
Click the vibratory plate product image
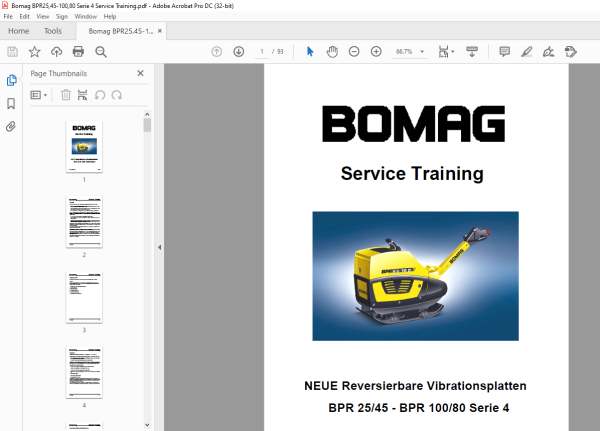coord(416,276)
